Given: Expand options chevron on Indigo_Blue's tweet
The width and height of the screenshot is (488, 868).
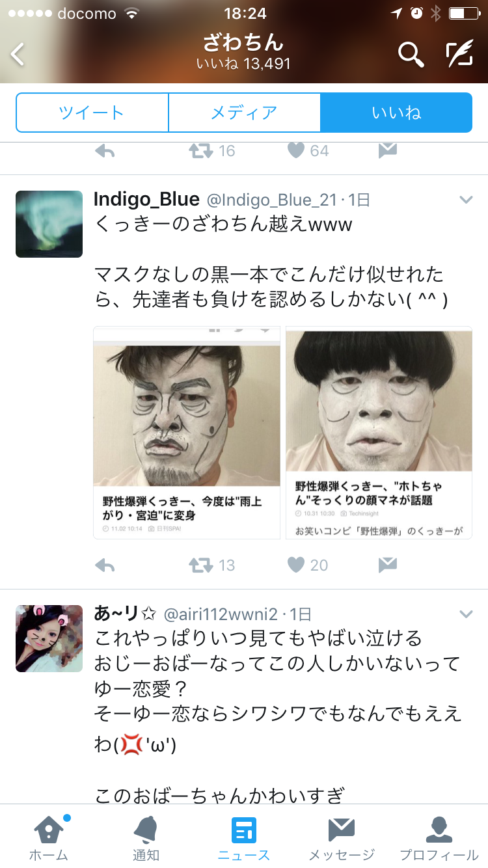Looking at the screenshot, I should [x=466, y=200].
